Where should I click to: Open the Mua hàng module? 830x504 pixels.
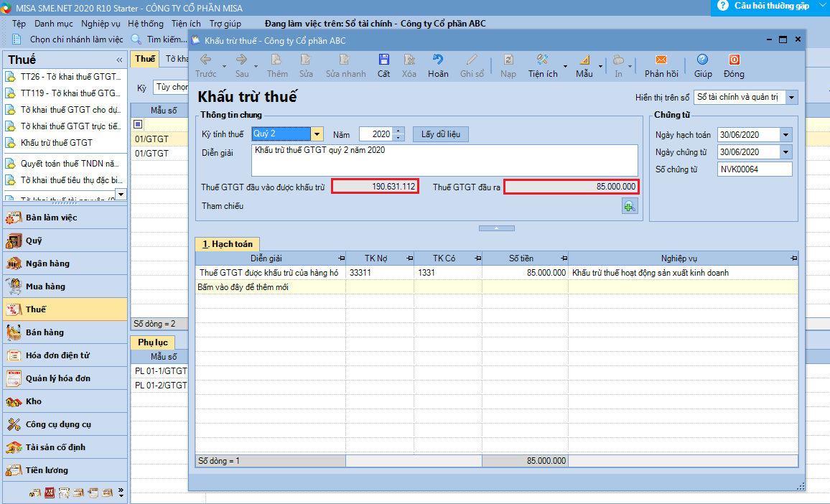(x=65, y=286)
